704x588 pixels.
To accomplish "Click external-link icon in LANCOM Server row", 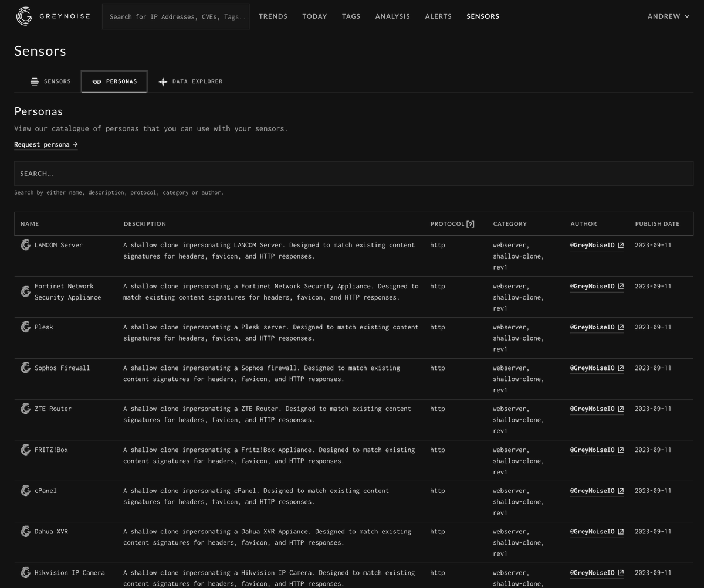I will 621,245.
